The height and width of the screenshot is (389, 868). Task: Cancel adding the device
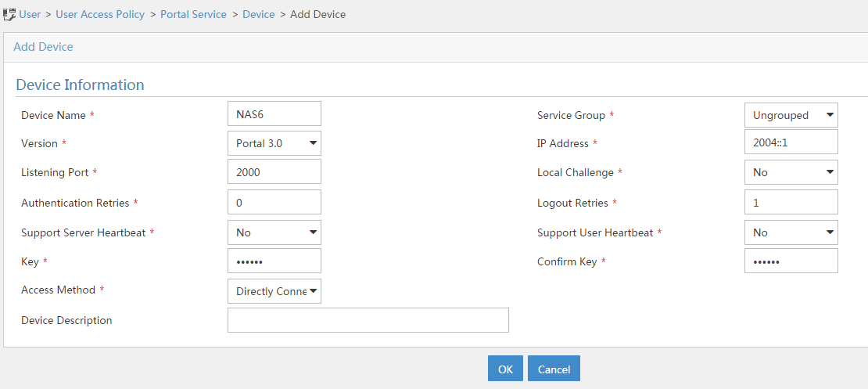554,369
